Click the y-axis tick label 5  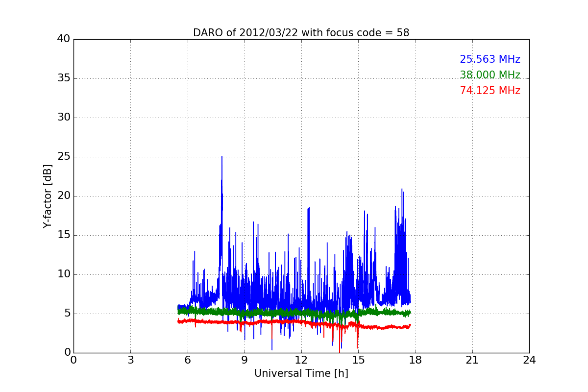tap(67, 314)
